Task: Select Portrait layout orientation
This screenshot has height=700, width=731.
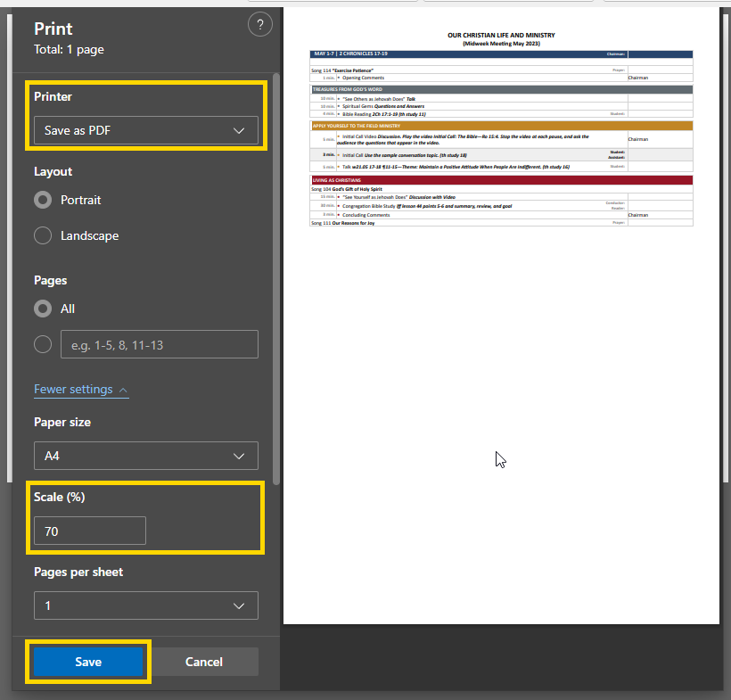Action: click(x=43, y=200)
